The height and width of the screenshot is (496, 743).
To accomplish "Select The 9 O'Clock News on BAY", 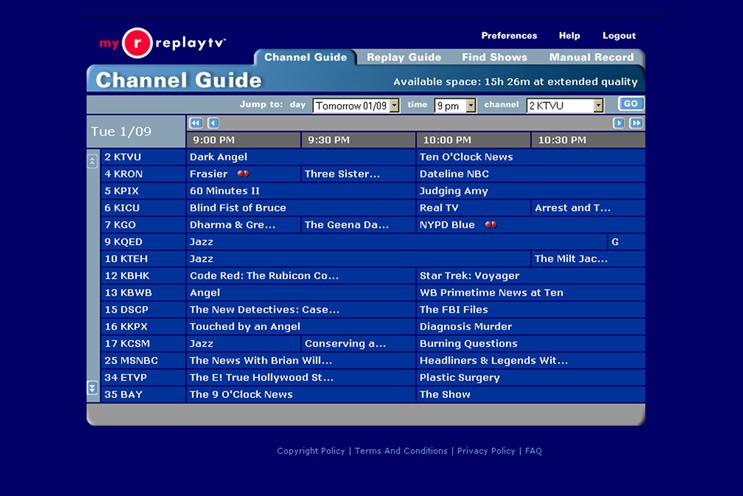I will coord(300,394).
